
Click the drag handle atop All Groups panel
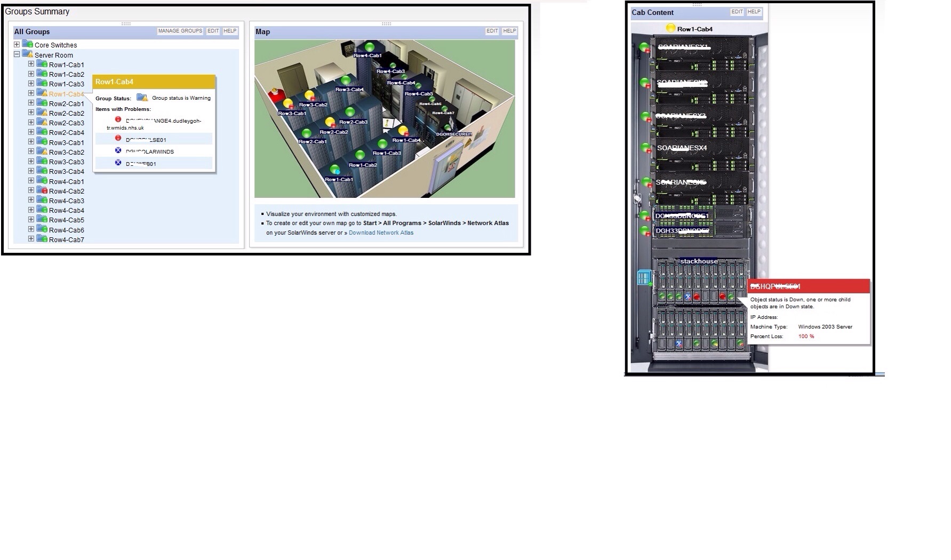click(x=126, y=23)
